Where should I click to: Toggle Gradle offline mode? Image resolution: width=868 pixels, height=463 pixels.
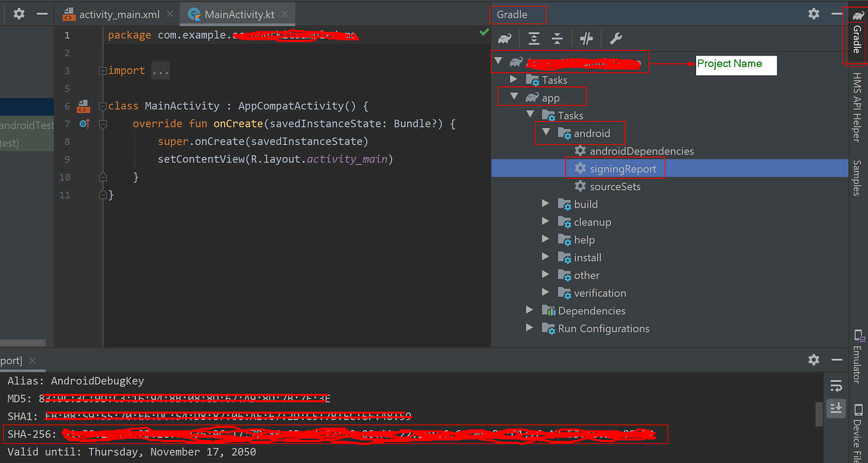click(x=586, y=38)
